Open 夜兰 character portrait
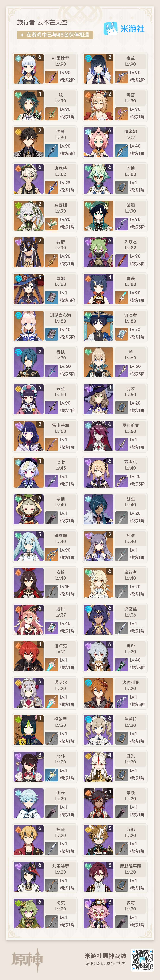This screenshot has width=160, height=980. click(x=98, y=69)
